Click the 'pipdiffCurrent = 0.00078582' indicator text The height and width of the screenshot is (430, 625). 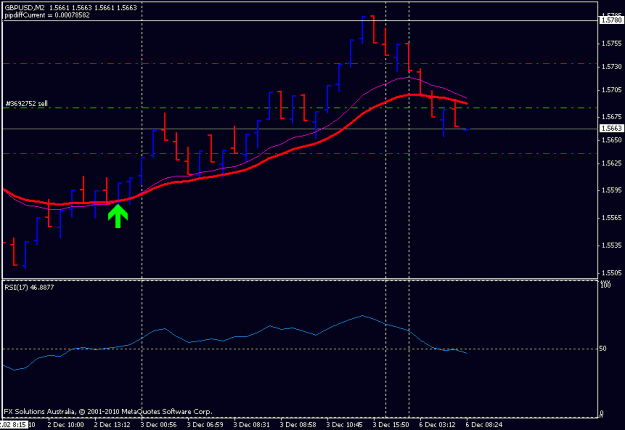(47, 15)
